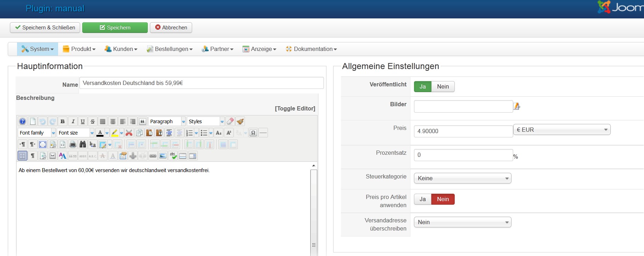This screenshot has height=256, width=644.
Task: Insert an anchor in the description
Action: click(133, 156)
